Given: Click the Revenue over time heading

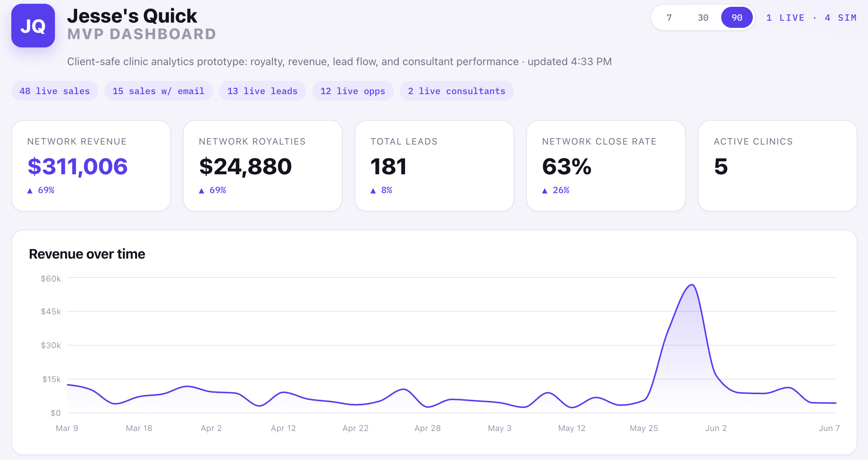Looking at the screenshot, I should [87, 254].
